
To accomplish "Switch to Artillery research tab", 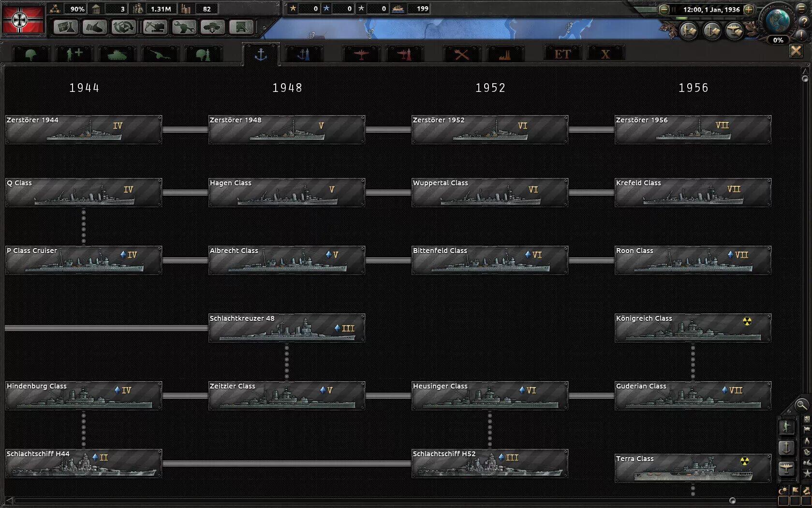I will click(x=160, y=54).
